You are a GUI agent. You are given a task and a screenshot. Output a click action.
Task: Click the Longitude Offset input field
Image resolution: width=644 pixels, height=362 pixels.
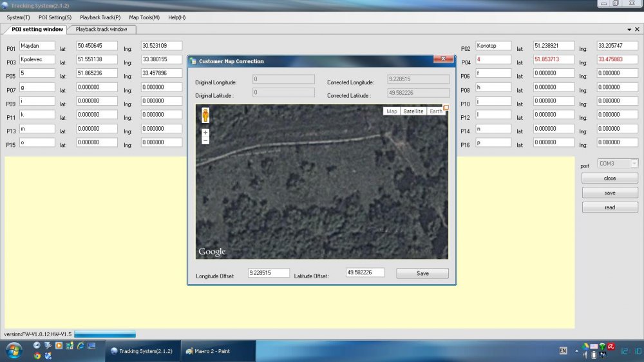(269, 273)
